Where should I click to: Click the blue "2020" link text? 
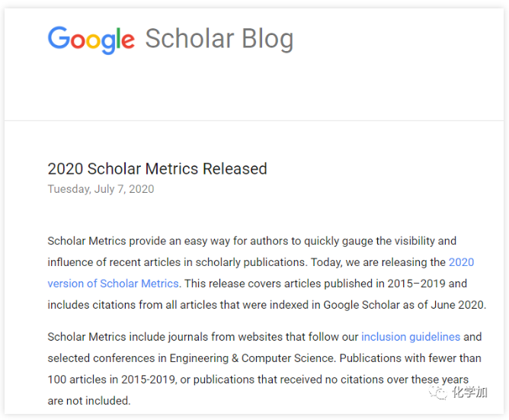pos(461,262)
